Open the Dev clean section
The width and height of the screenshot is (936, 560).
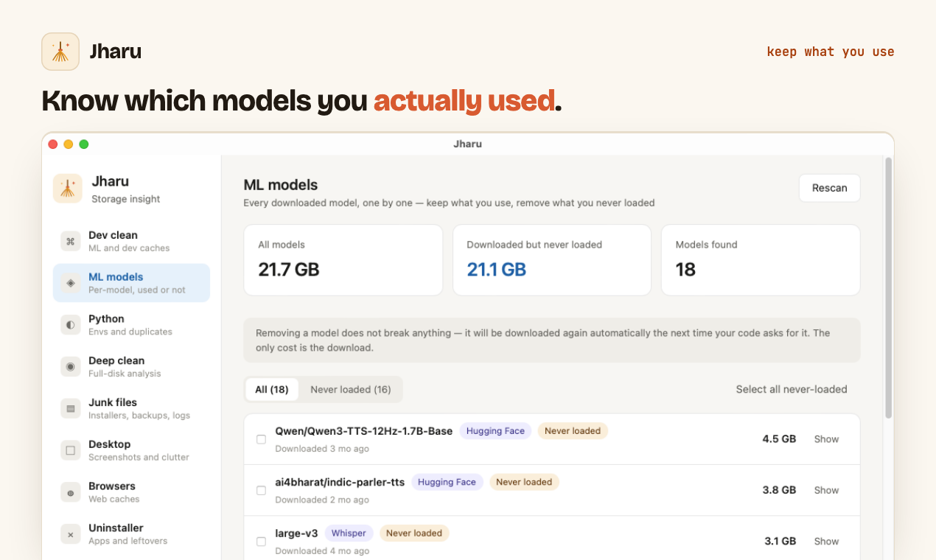point(131,241)
